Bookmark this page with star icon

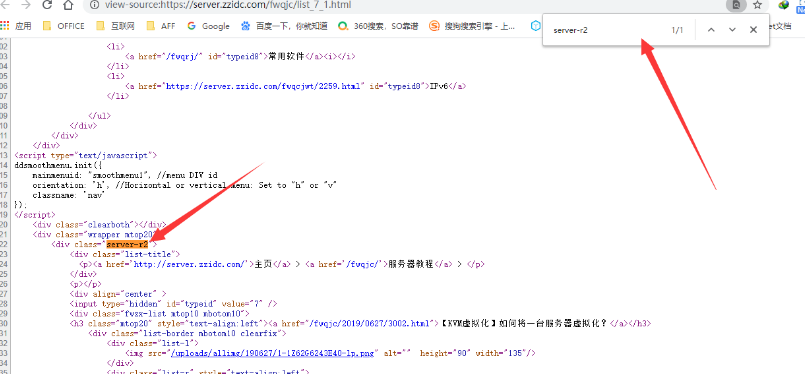pos(757,5)
